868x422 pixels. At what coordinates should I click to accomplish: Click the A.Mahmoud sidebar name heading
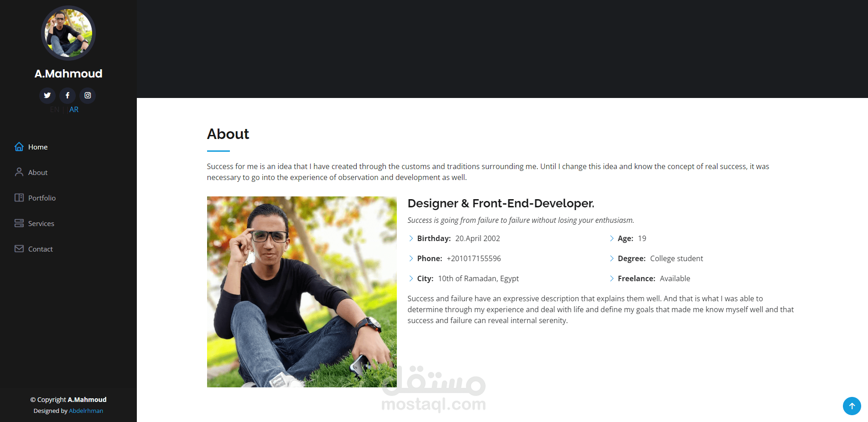[68, 73]
